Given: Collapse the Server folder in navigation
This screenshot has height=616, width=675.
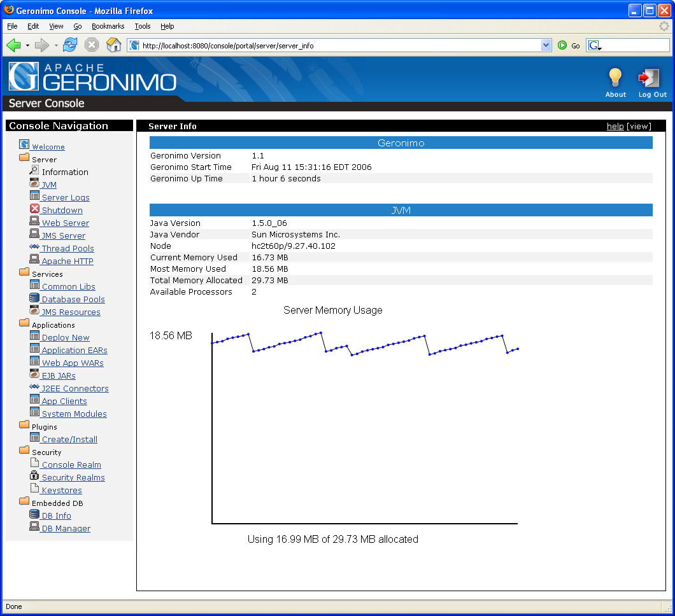Looking at the screenshot, I should click(x=24, y=157).
